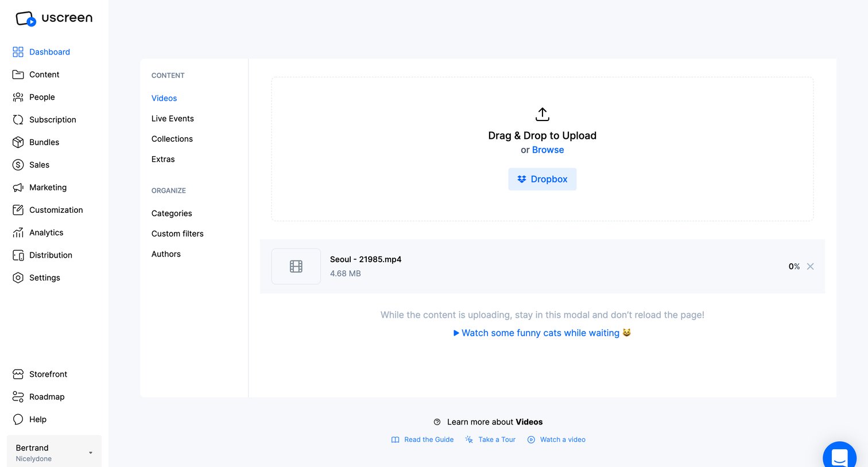Click Watch some funny cats link
The image size is (868, 467).
(x=542, y=333)
